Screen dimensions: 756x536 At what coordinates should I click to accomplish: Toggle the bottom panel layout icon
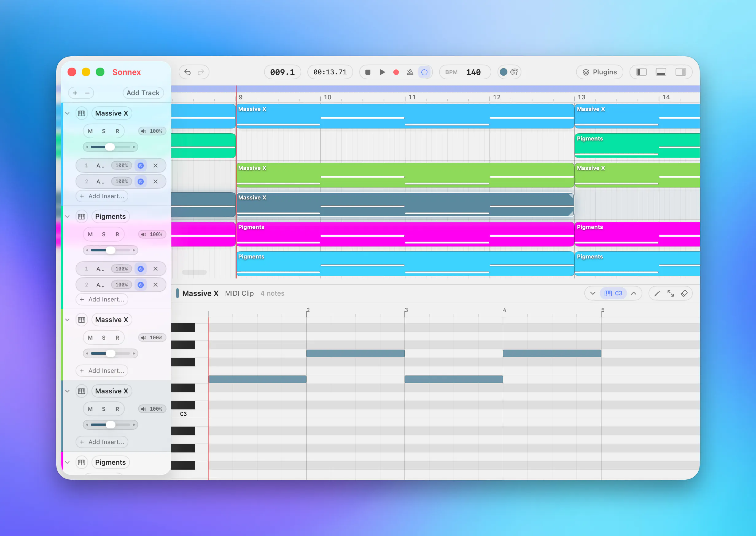[x=661, y=72]
